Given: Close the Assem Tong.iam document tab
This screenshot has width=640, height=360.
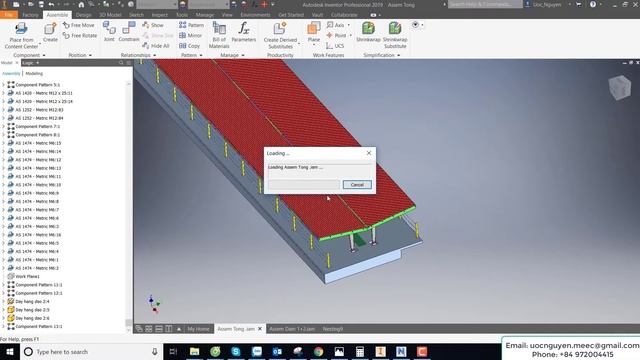Looking at the screenshot, I should 260,329.
